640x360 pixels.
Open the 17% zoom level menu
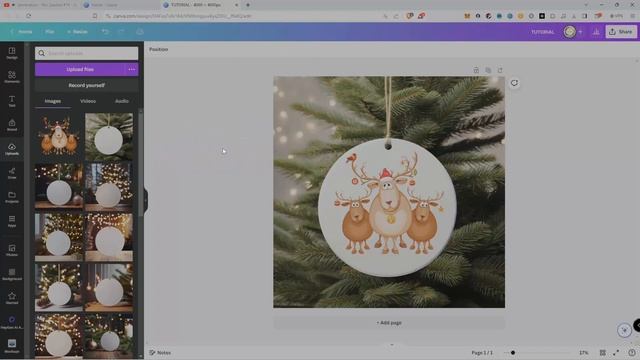pyautogui.click(x=584, y=353)
